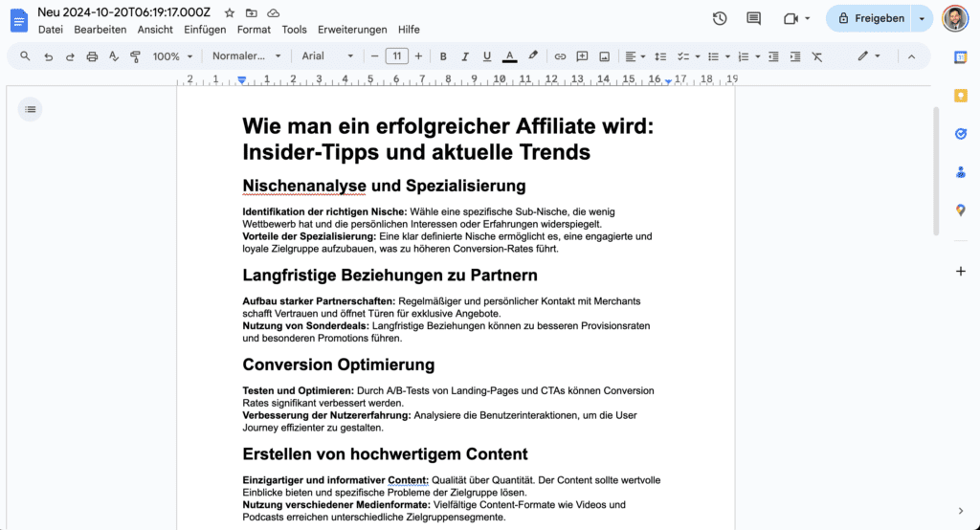Open the Hilfe menu
The image size is (980, 530).
click(409, 30)
